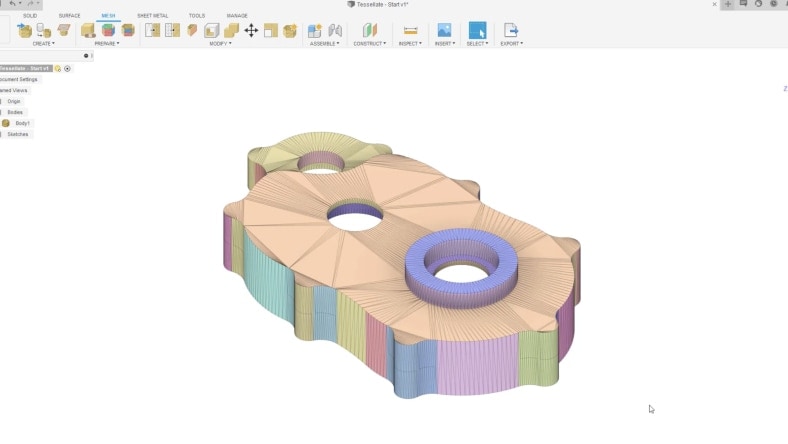
Task: Open the PREPARE dropdown menu
Action: point(106,44)
